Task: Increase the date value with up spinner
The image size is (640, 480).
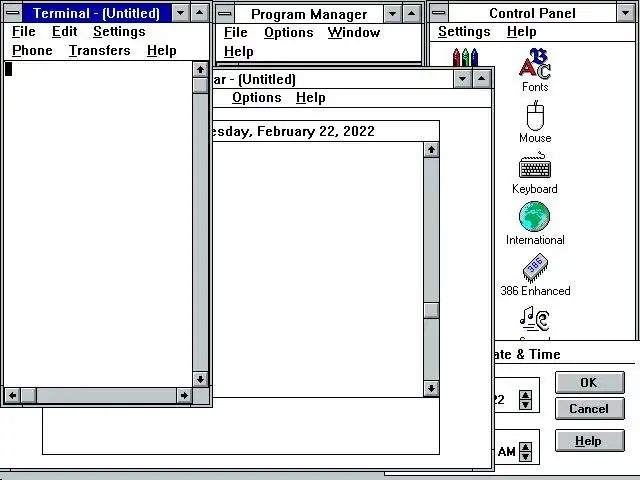Action: (525, 396)
